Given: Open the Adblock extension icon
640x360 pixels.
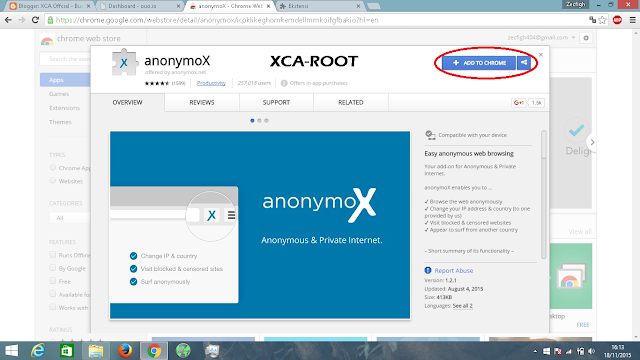Looking at the screenshot, I should (617, 20).
